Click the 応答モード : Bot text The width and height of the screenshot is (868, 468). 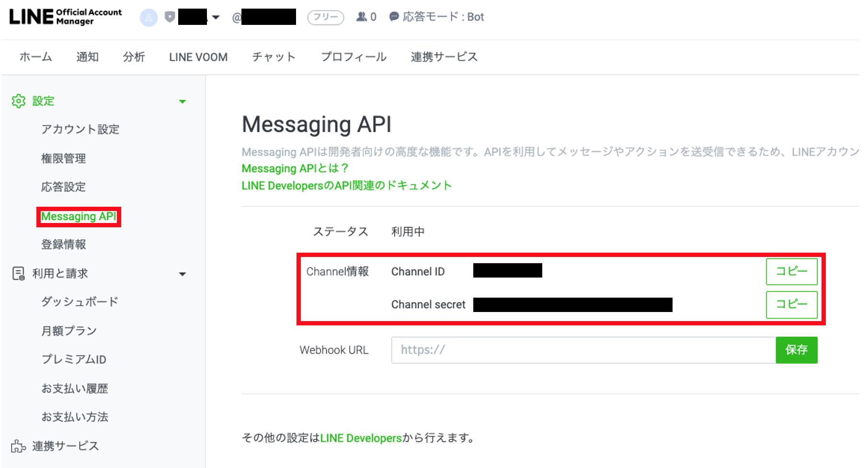(444, 17)
